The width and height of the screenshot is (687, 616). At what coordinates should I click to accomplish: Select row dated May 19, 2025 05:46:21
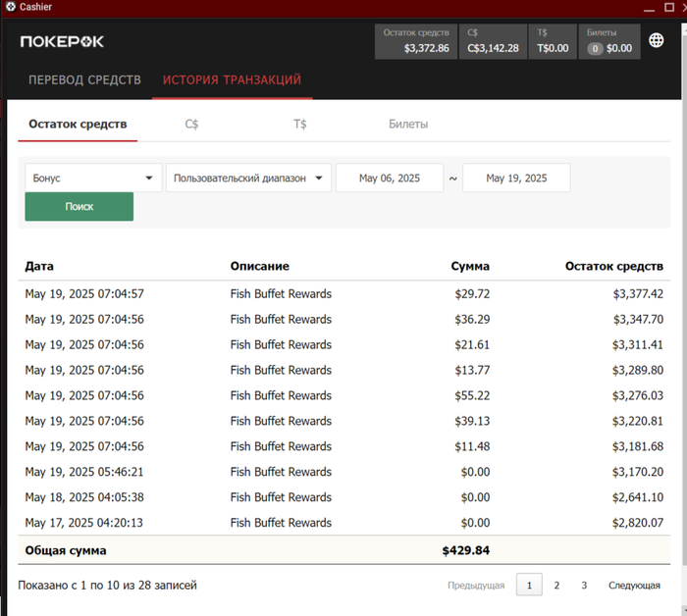pos(343,471)
